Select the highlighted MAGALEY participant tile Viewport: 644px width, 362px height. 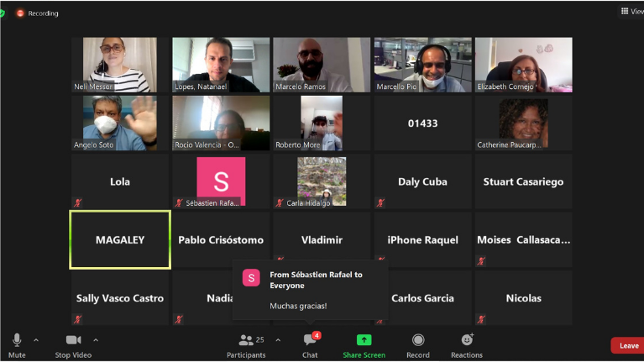pos(120,239)
